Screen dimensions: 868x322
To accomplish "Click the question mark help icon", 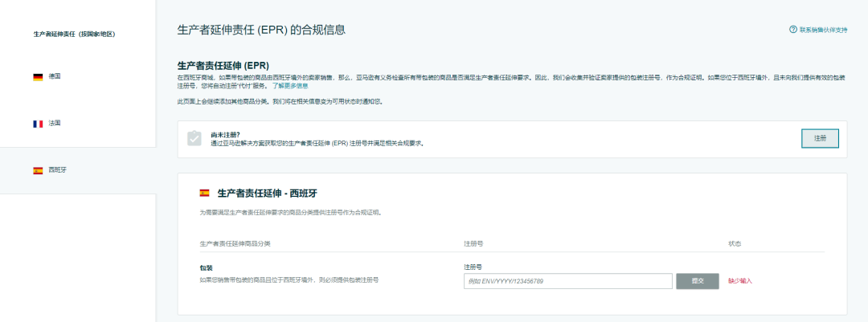I will tap(793, 30).
